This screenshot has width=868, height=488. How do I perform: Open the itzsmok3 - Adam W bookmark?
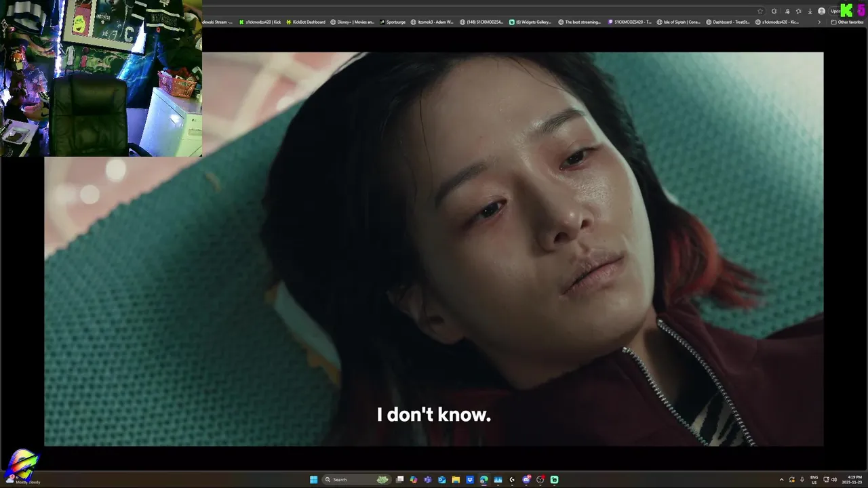(432, 22)
